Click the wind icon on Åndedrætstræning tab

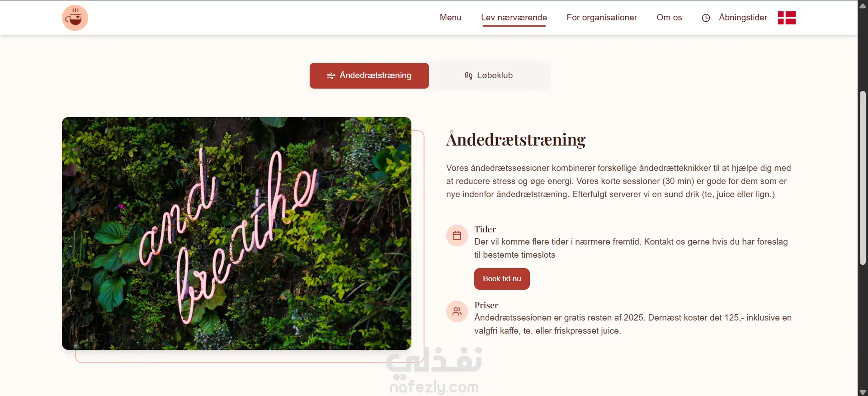coord(331,75)
